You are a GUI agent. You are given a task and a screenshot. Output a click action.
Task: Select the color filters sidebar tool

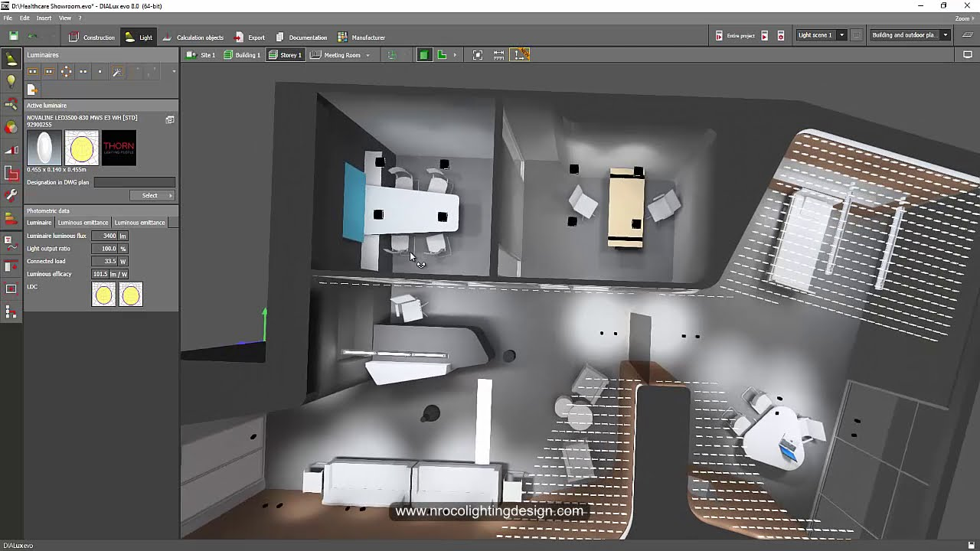pos(11,126)
